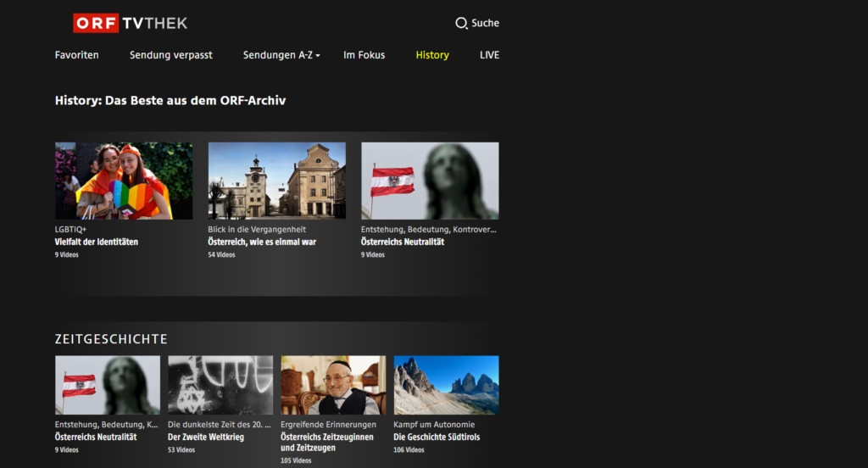Open Vielfalt der Identitäten title
The image size is (868, 468).
click(97, 242)
